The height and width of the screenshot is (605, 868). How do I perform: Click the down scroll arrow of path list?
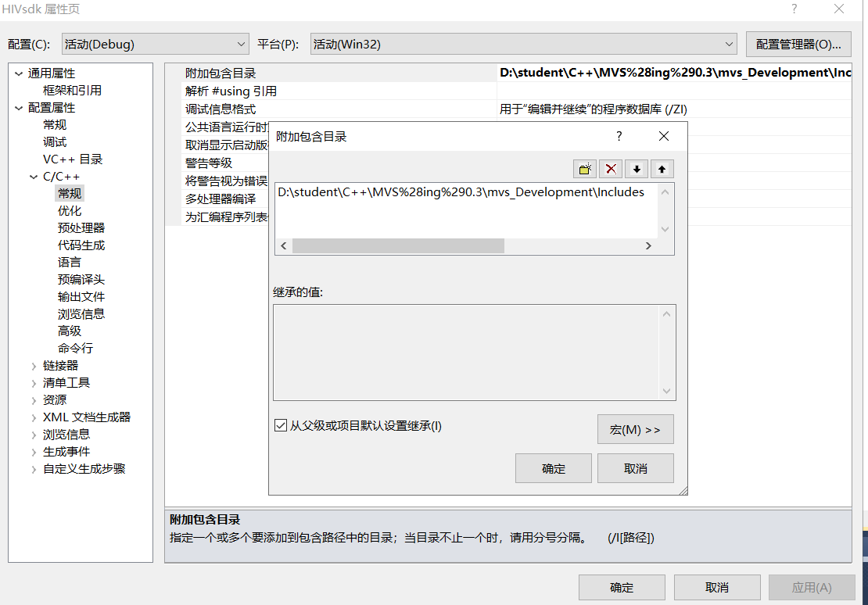pyautogui.click(x=665, y=229)
